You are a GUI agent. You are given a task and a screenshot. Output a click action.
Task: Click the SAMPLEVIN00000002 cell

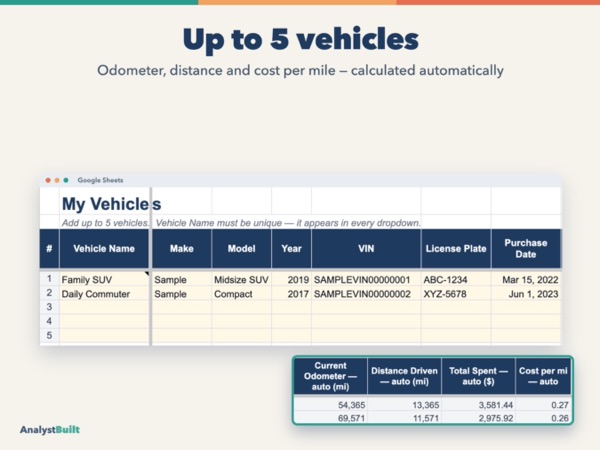click(x=366, y=294)
